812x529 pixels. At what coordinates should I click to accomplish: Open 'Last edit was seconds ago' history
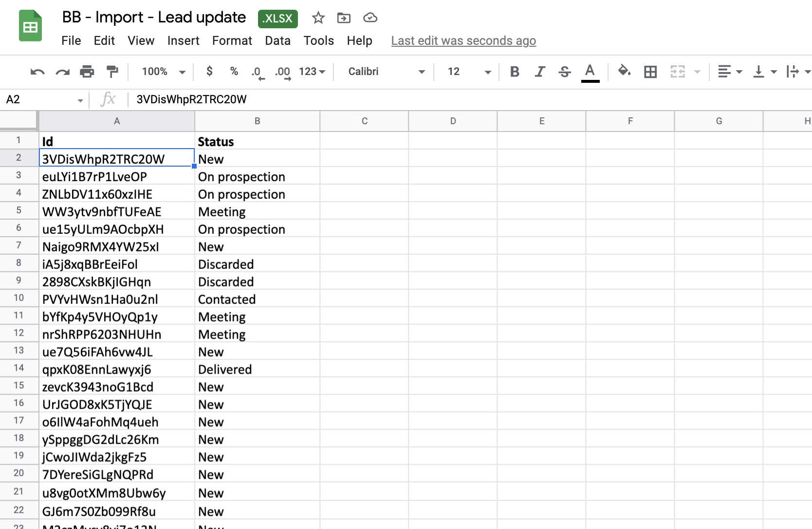[463, 40]
